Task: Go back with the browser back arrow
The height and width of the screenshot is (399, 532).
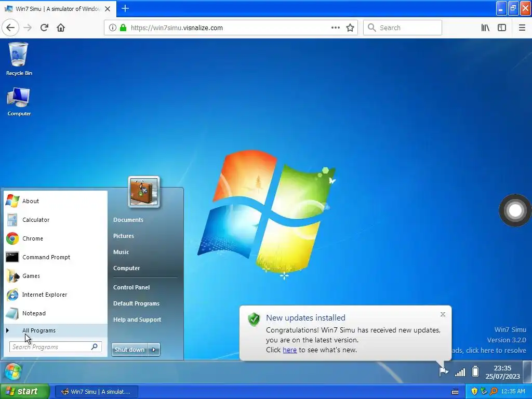Action: pyautogui.click(x=10, y=28)
